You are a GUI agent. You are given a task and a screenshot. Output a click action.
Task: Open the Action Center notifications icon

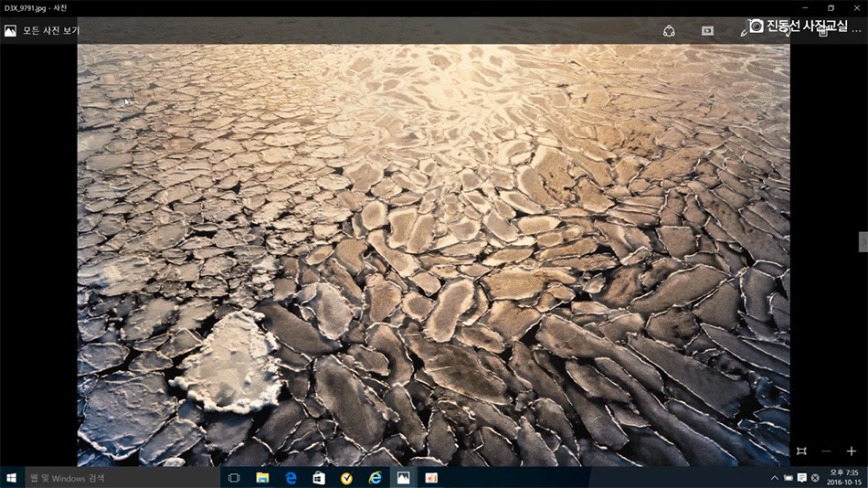click(801, 477)
